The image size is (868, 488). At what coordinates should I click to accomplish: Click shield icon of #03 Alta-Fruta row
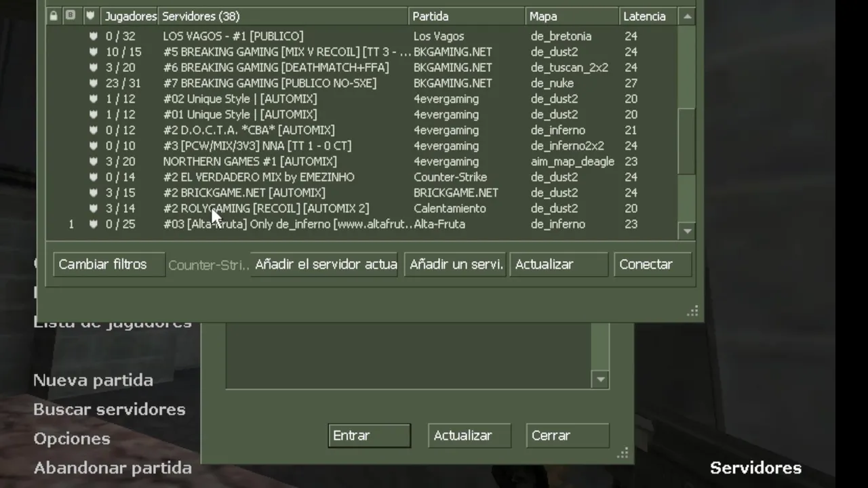(x=94, y=224)
